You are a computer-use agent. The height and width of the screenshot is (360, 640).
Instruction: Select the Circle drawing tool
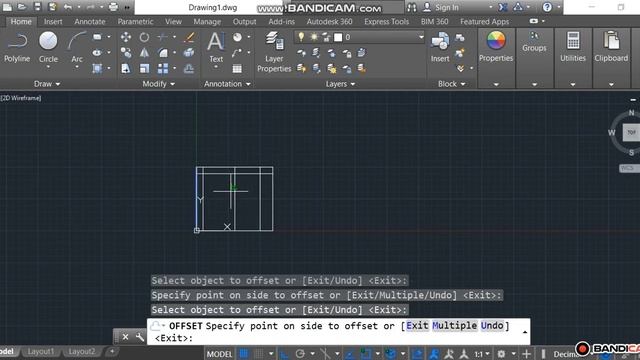click(48, 46)
